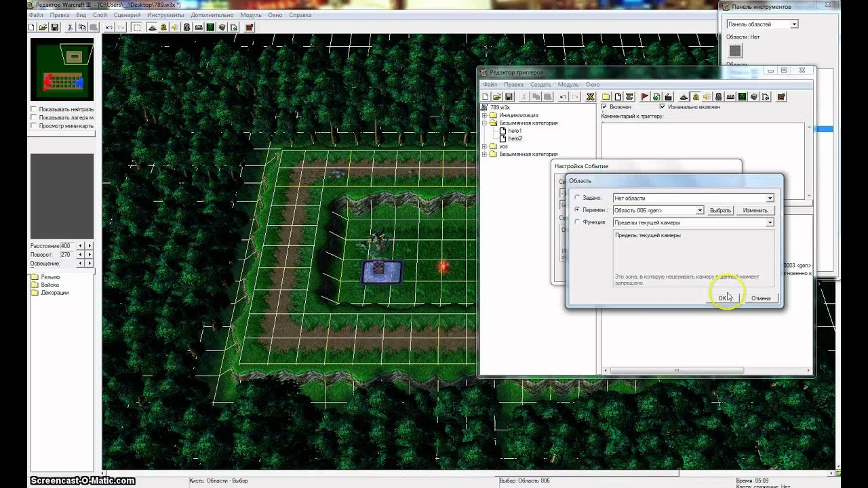
Task: Open the Справка menu
Action: (300, 15)
